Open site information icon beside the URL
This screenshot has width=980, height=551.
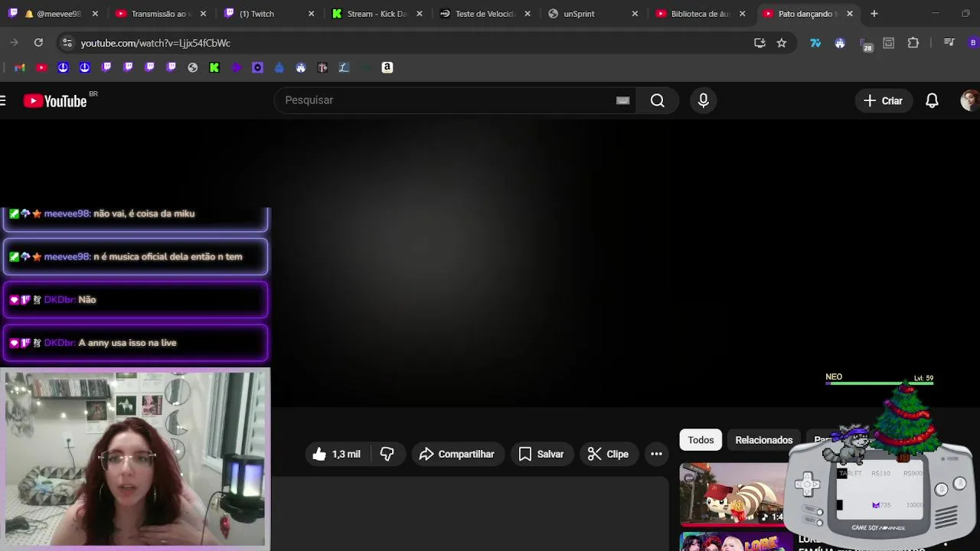67,43
